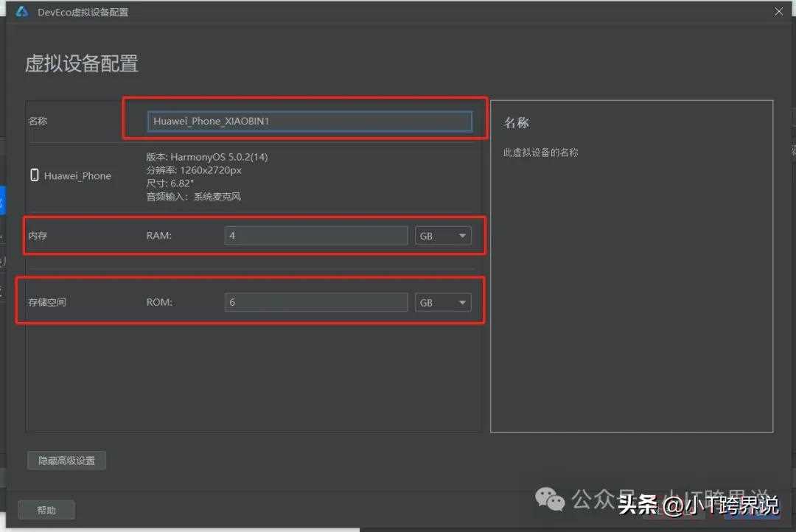Click the 此虚拟设备的名称 description text
The image size is (796, 532).
coord(540,153)
